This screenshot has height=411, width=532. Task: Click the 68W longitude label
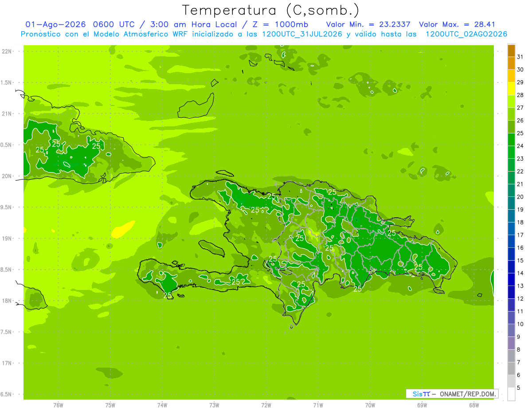click(x=474, y=405)
